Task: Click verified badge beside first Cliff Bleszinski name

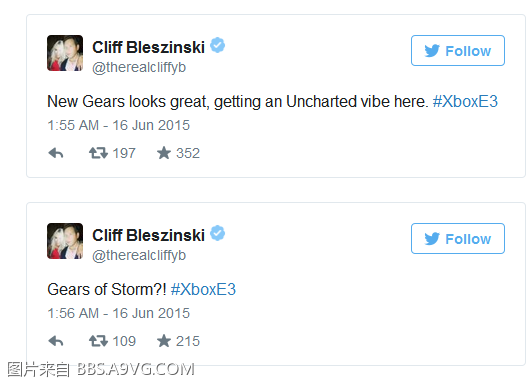Action: (217, 45)
